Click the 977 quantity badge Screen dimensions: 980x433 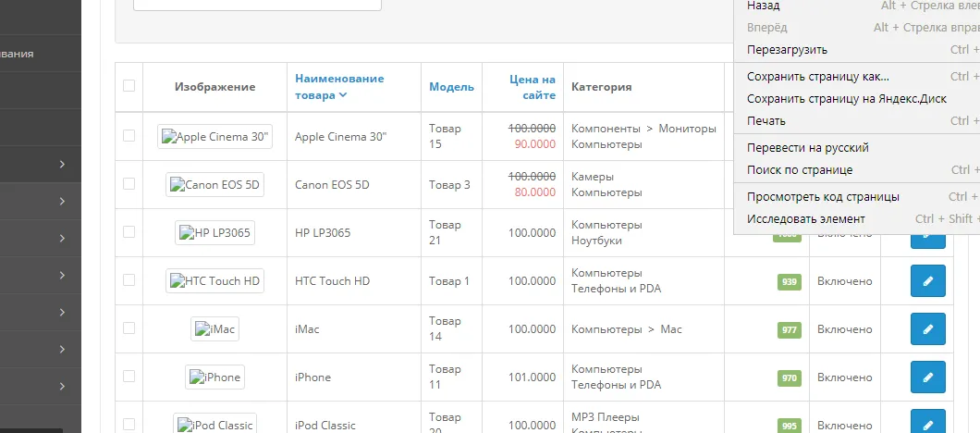pos(790,329)
